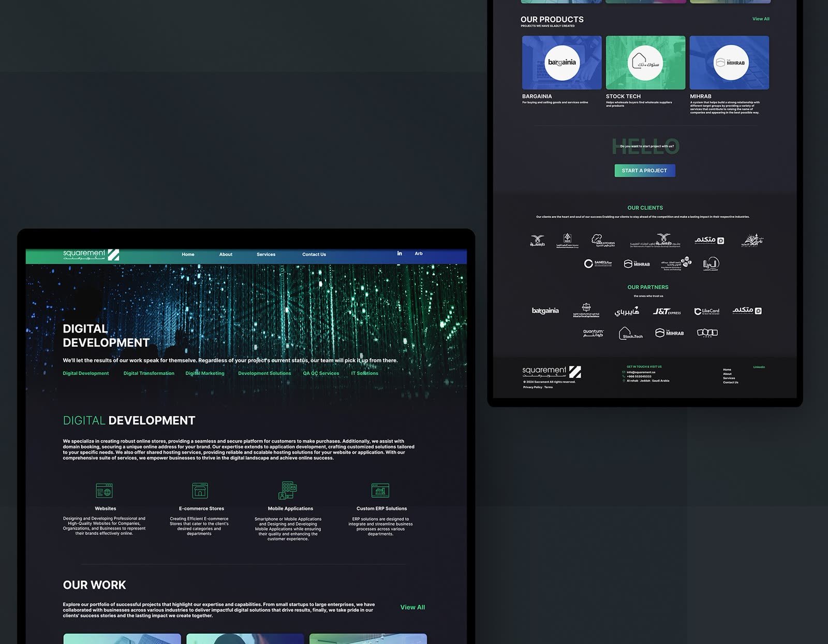Click the footer Home link

[x=727, y=370]
